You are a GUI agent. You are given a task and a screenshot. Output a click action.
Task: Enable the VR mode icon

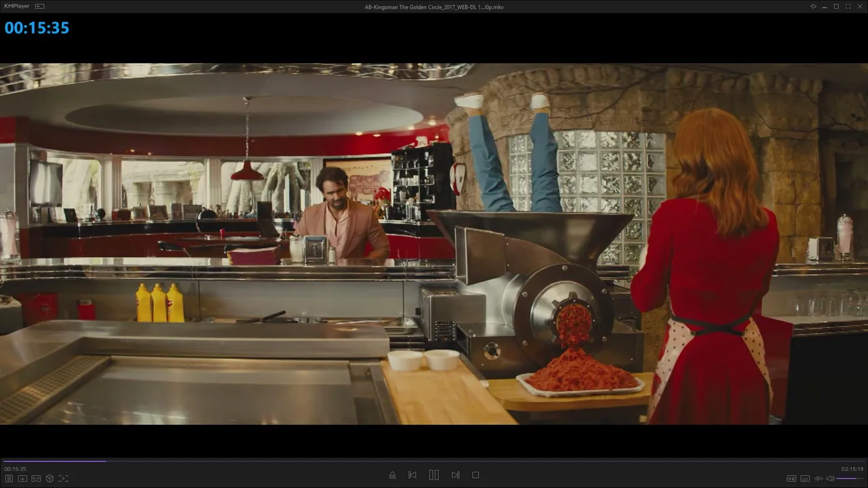click(x=36, y=479)
